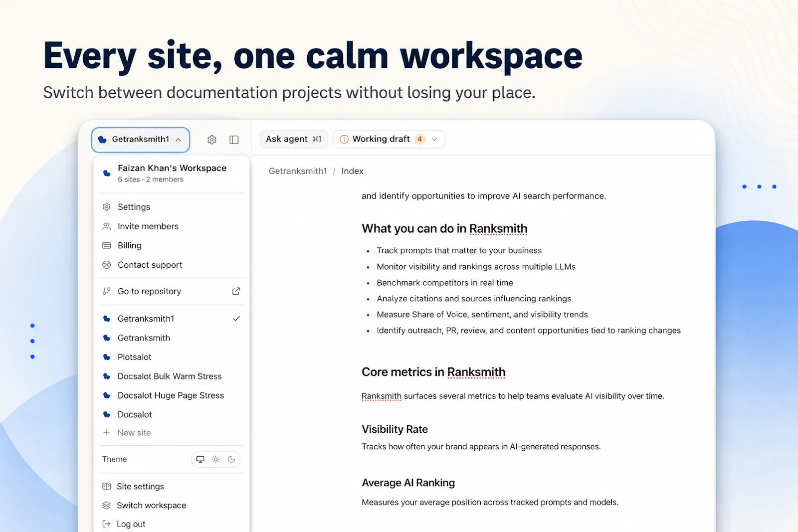Click the Getranksmith1 breadcrumb link

298,171
